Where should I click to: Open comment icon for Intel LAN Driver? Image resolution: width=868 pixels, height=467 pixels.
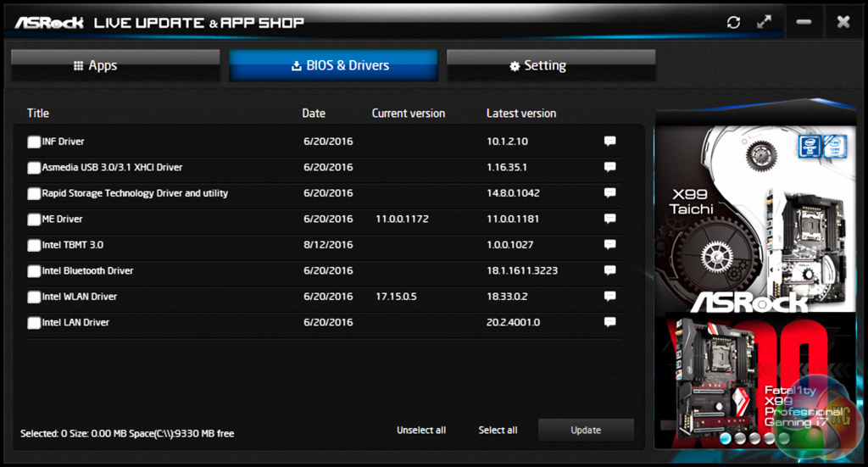click(x=610, y=322)
